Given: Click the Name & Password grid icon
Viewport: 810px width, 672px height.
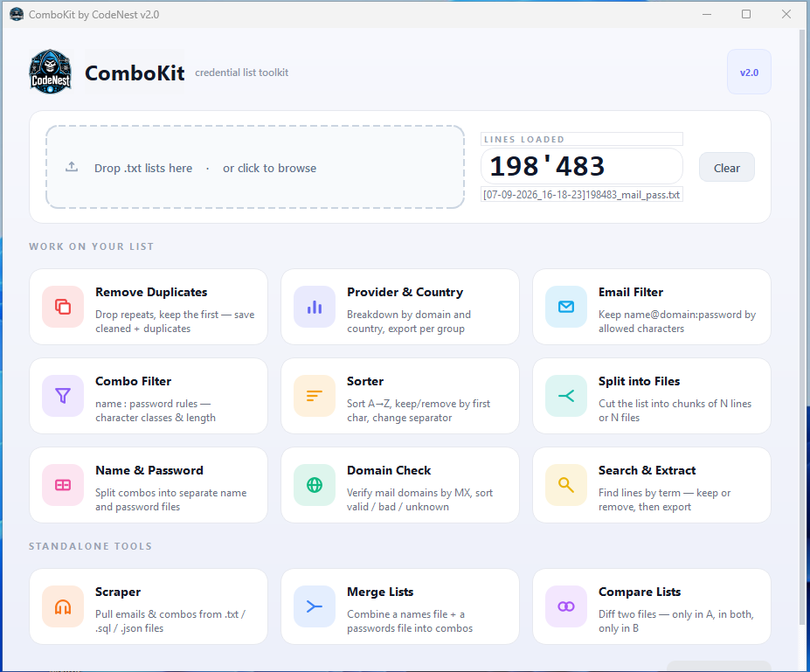Looking at the screenshot, I should click(63, 485).
